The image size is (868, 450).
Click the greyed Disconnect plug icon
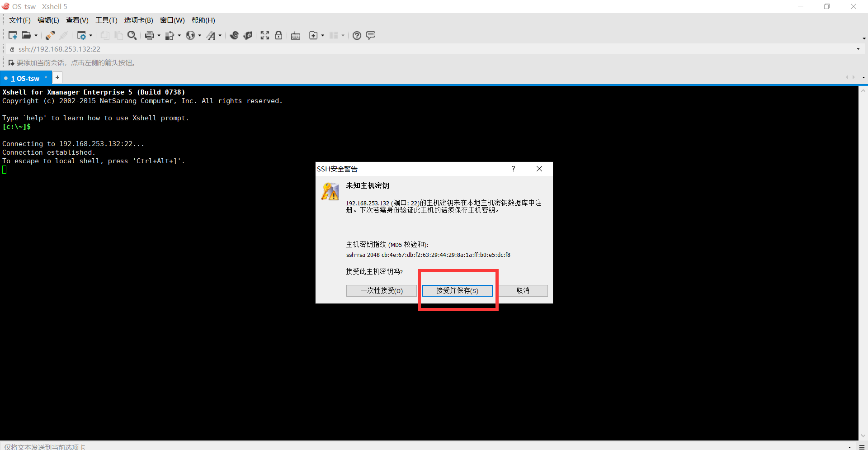(64, 35)
